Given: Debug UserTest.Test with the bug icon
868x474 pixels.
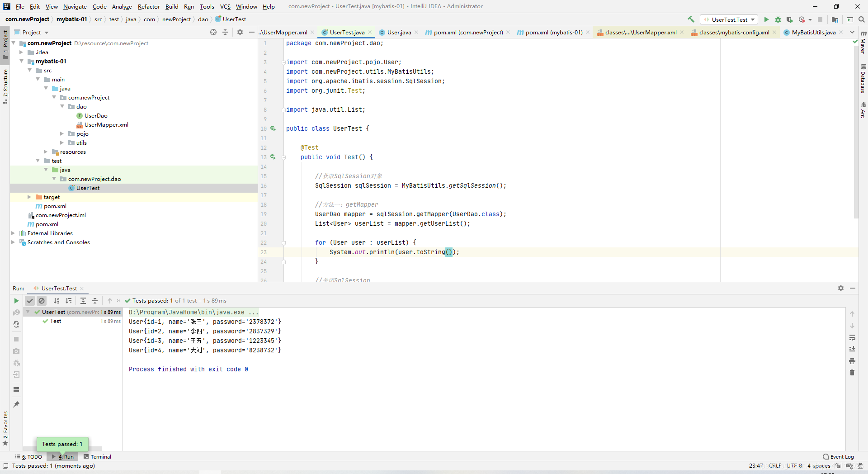Looking at the screenshot, I should click(x=778, y=19).
